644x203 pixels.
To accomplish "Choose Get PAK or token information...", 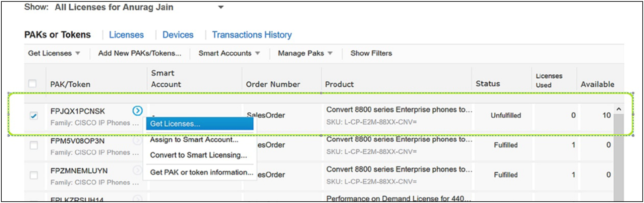I will tap(201, 172).
